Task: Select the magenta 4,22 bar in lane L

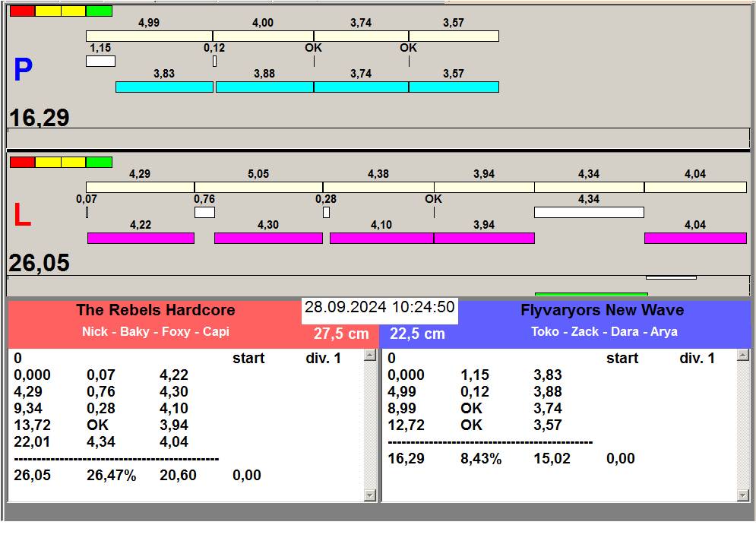Action: point(141,239)
